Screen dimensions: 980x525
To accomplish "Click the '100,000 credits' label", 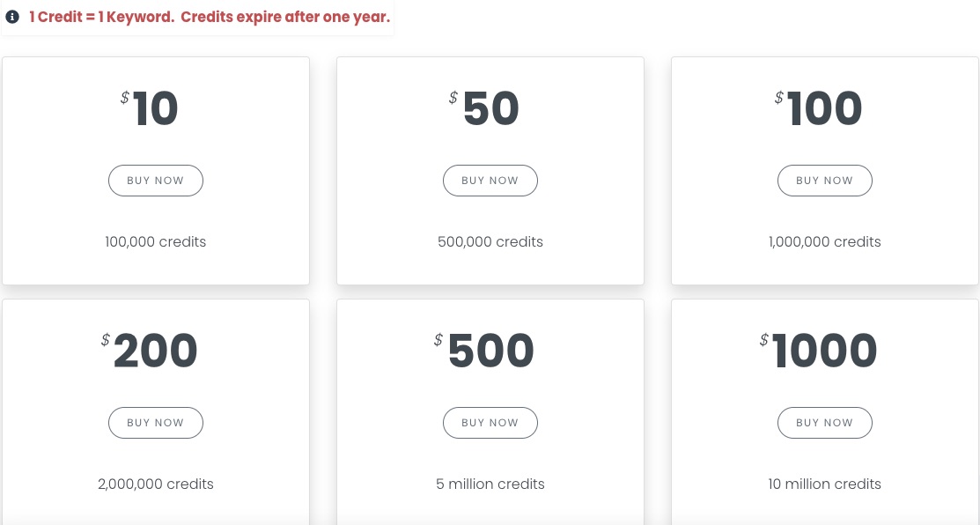I will tap(156, 242).
